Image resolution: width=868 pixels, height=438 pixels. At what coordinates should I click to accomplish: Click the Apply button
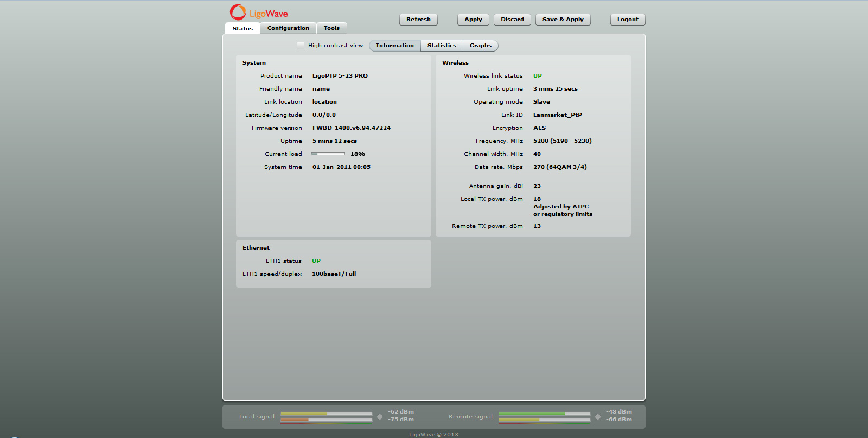pyautogui.click(x=473, y=20)
